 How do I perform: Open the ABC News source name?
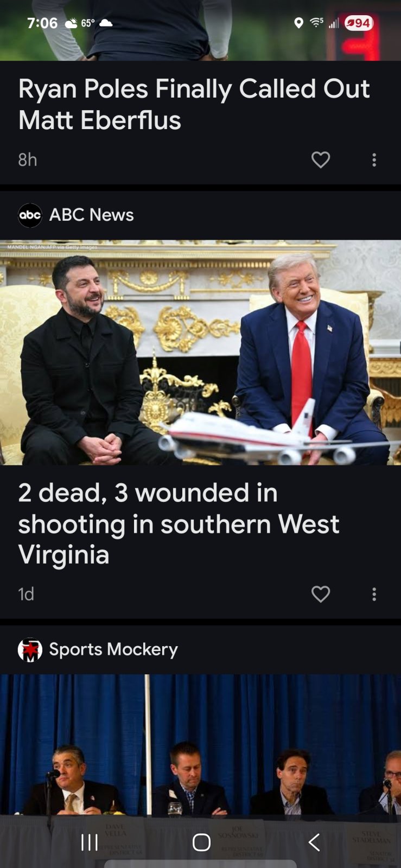(x=91, y=215)
